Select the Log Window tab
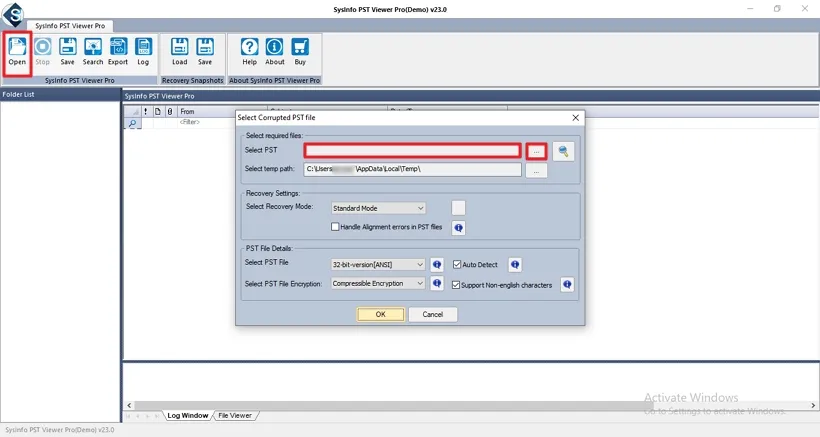Viewport: 820px width, 437px height. 188,415
